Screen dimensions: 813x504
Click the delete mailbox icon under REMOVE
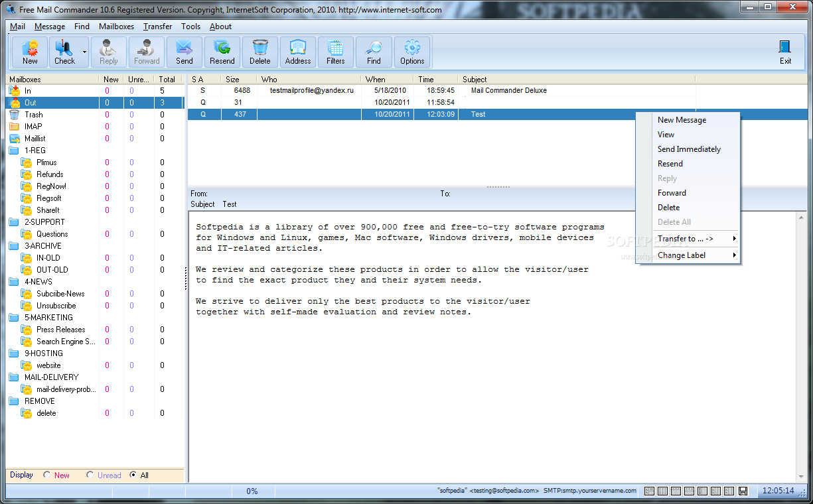(27, 413)
